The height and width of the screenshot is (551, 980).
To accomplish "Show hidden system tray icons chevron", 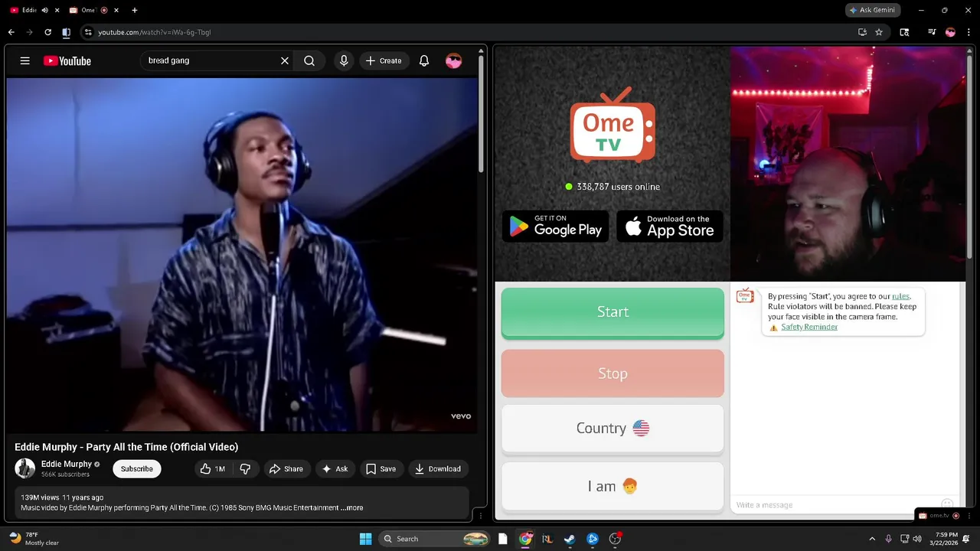I will coord(872,539).
